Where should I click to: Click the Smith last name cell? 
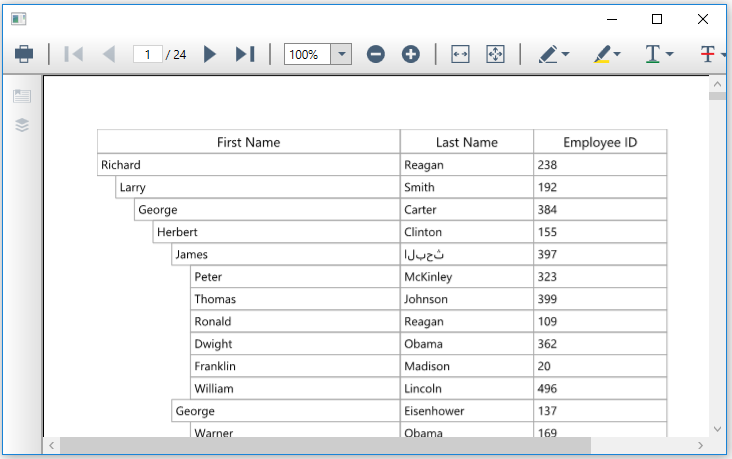coord(467,187)
